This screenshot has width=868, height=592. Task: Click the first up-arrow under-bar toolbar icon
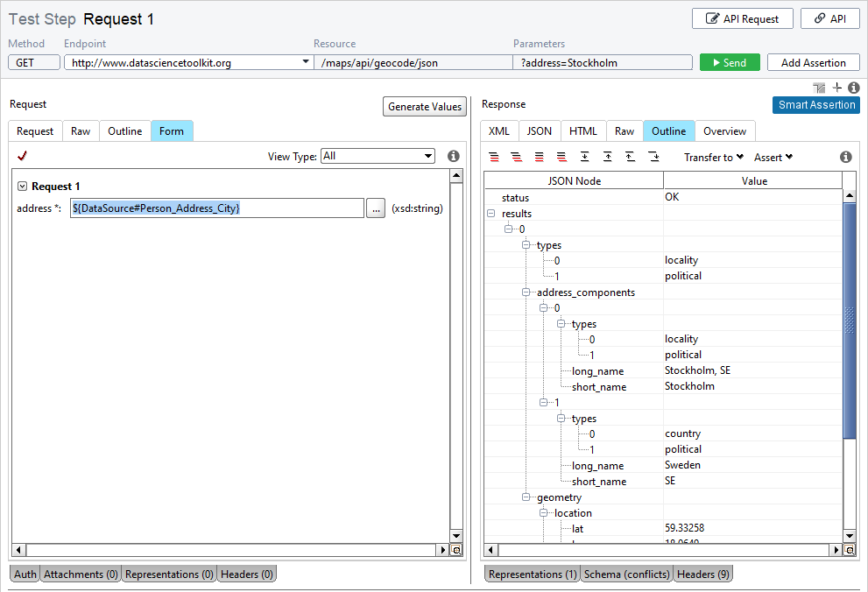607,157
